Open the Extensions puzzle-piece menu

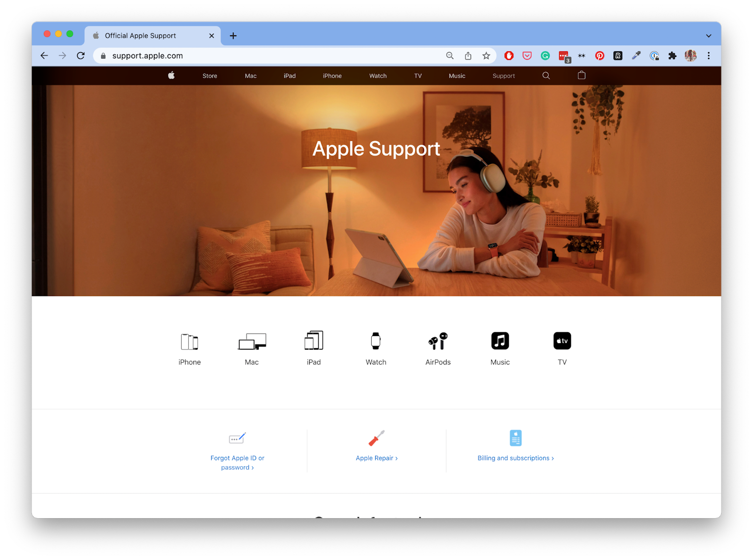coord(673,56)
